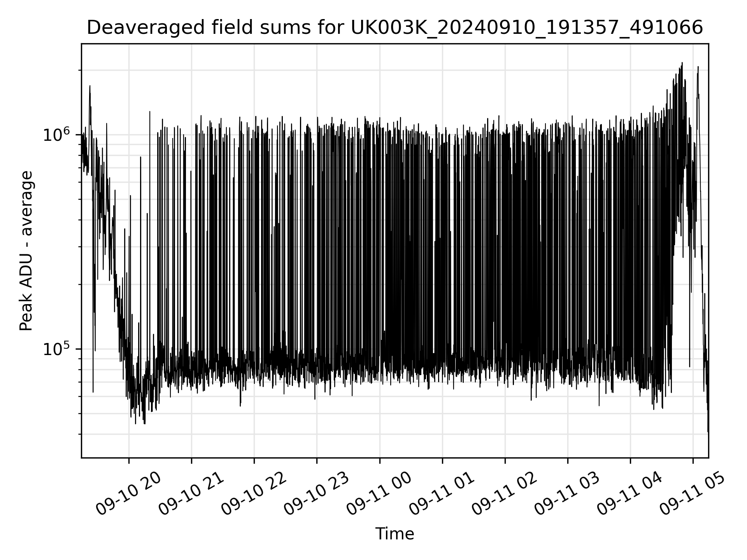This screenshot has height=560, width=747.
Task: Click the x-axis label 'Time'
Action: (395, 534)
